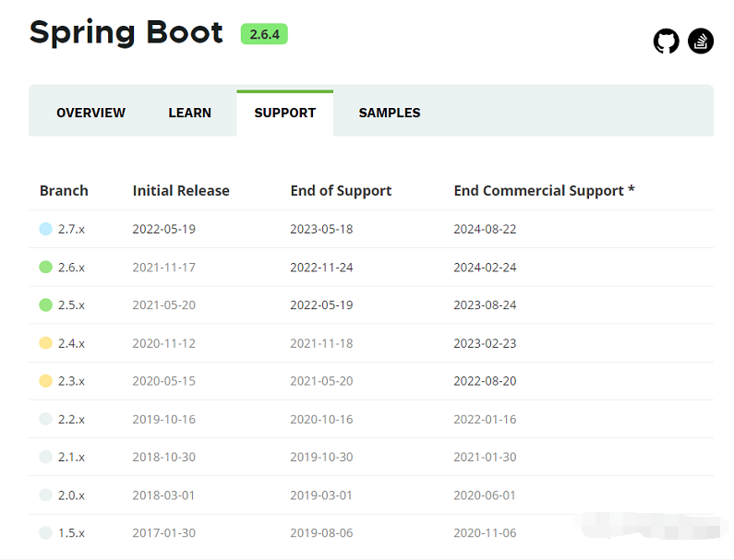
Task: Click commercial support date 2023-08-24
Action: [485, 305]
